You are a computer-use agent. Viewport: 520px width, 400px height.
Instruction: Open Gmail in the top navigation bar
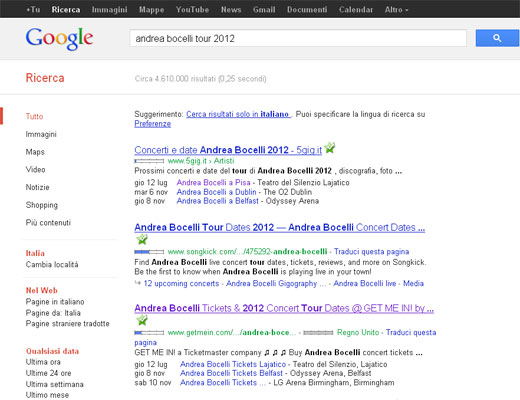tap(264, 10)
